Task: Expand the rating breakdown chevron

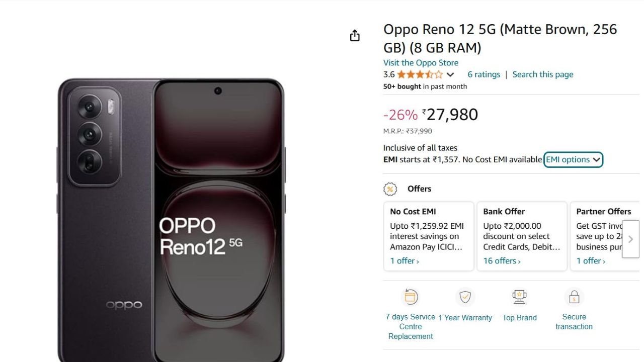Action: pos(450,74)
